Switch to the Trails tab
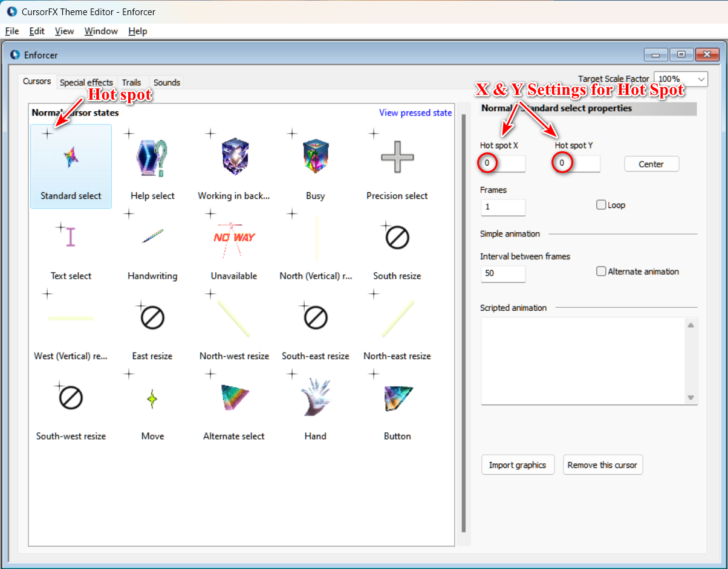Viewport: 728px width, 569px height. [x=132, y=83]
